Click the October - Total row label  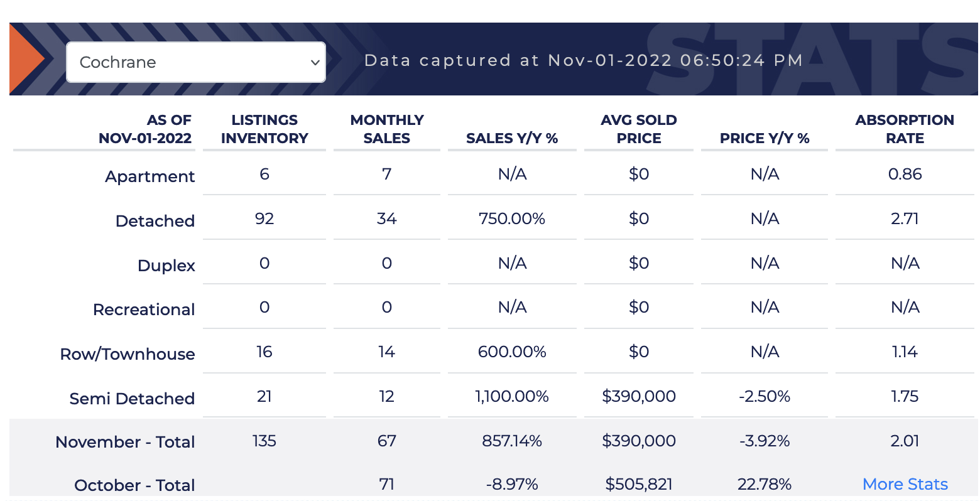pos(134,485)
